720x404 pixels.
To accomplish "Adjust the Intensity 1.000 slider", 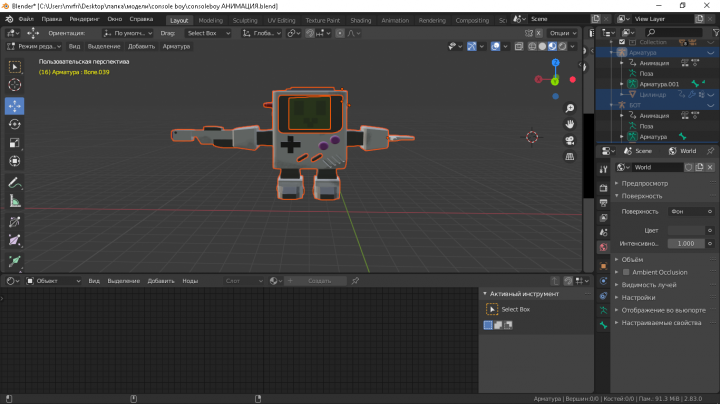I will tap(686, 244).
